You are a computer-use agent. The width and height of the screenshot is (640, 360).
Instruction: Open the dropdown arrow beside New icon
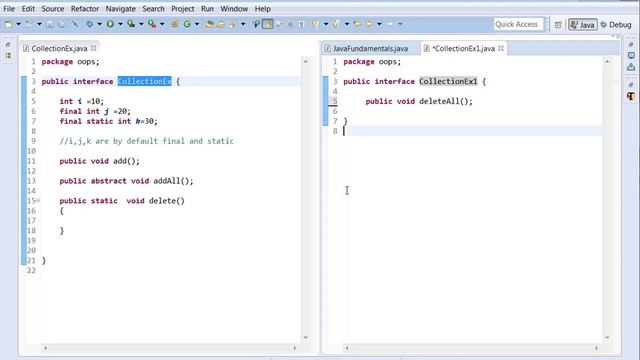18,24
